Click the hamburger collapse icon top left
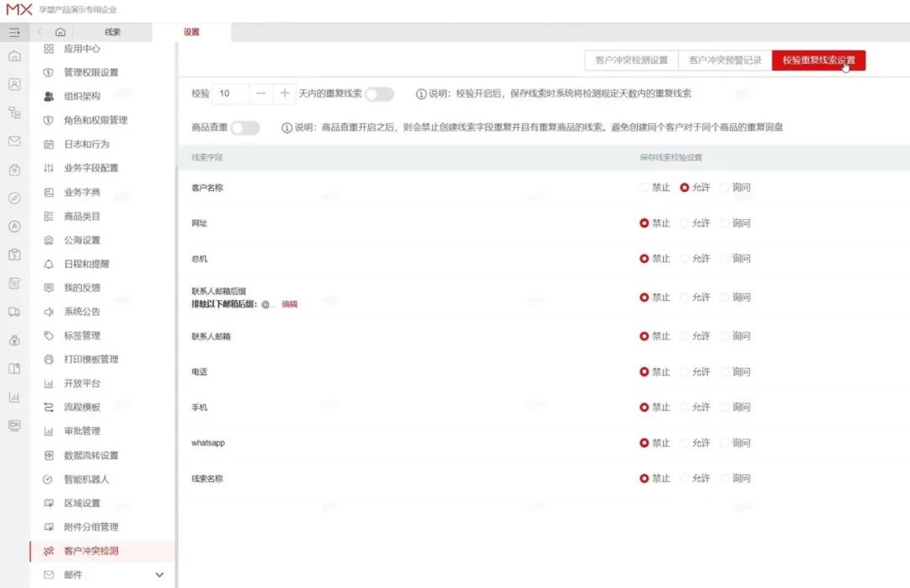910x588 pixels. (13, 32)
